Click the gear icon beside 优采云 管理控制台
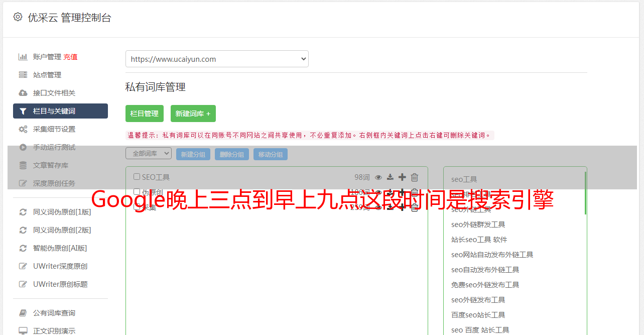Viewport: 644px width, 335px height. click(x=18, y=17)
